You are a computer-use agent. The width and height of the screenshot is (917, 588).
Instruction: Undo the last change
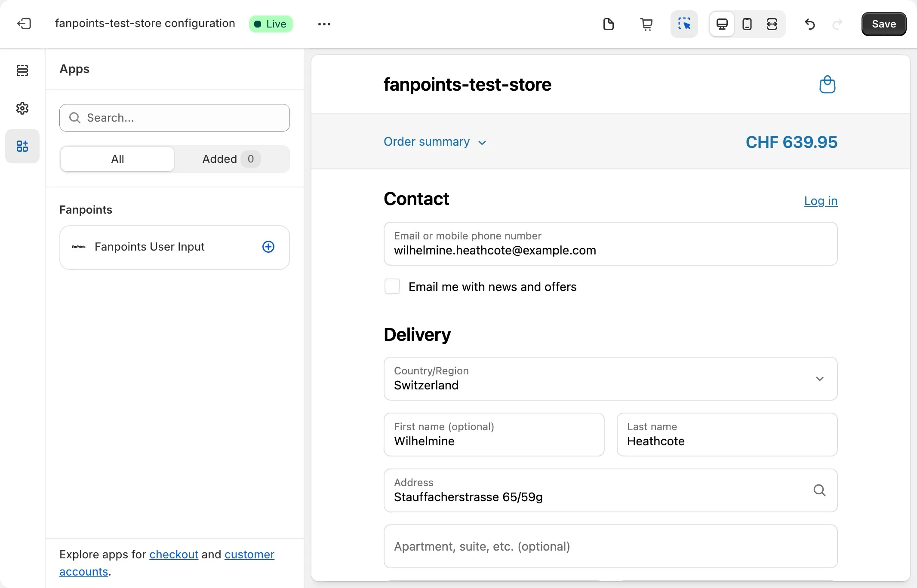pyautogui.click(x=810, y=24)
